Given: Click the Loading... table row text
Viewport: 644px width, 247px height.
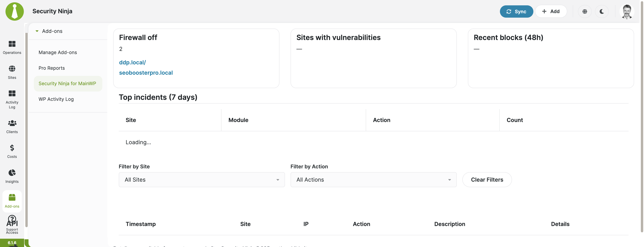Looking at the screenshot, I should click(x=138, y=142).
